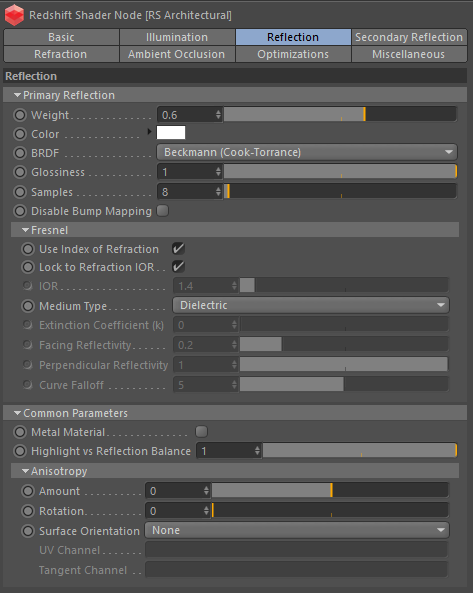Switch to the Refraction tab
The height and width of the screenshot is (593, 473).
click(60, 54)
